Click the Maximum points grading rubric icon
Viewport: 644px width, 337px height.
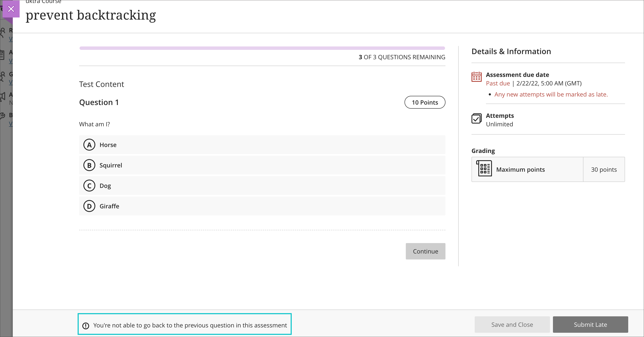(x=484, y=169)
